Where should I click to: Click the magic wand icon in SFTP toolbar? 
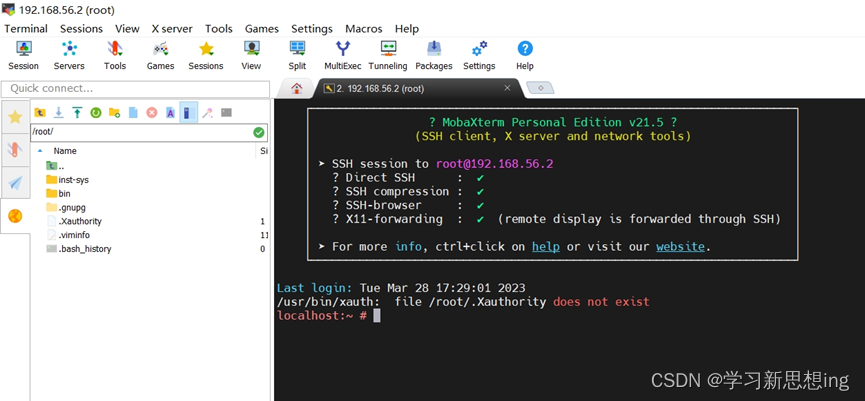207,113
